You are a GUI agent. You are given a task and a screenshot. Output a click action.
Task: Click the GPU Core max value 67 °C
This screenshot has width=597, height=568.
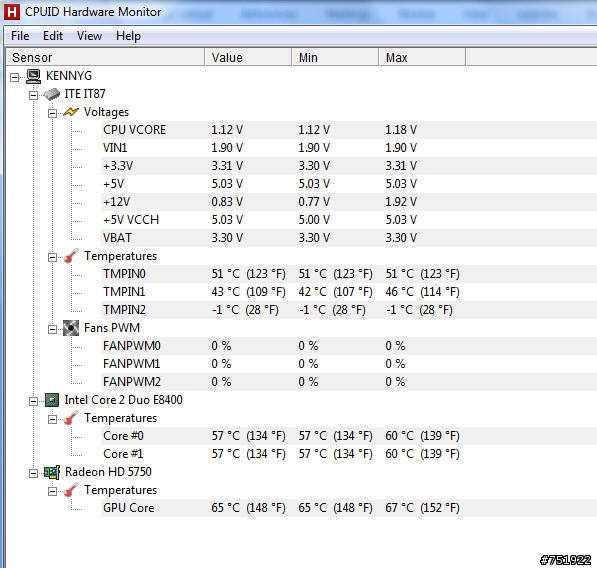coord(422,508)
